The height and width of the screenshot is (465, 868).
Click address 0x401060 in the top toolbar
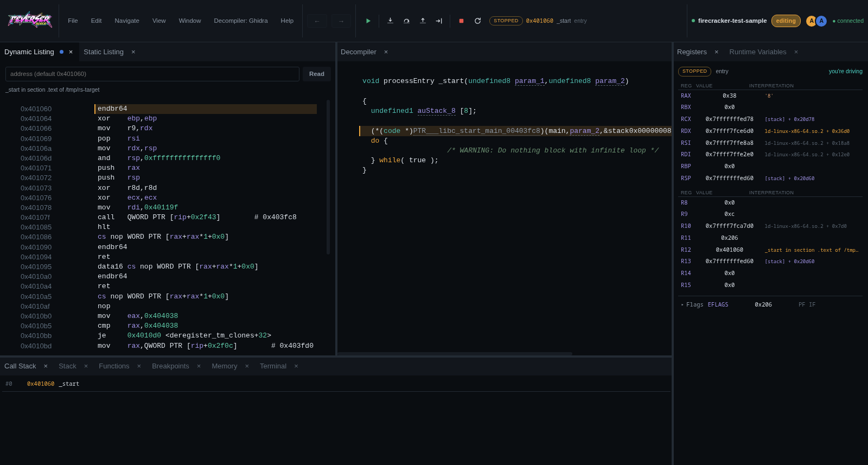tap(540, 21)
